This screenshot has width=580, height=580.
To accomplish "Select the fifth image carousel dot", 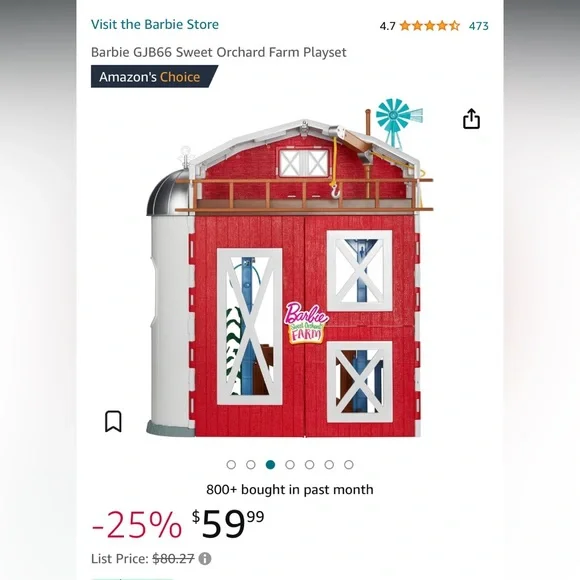I will (310, 465).
